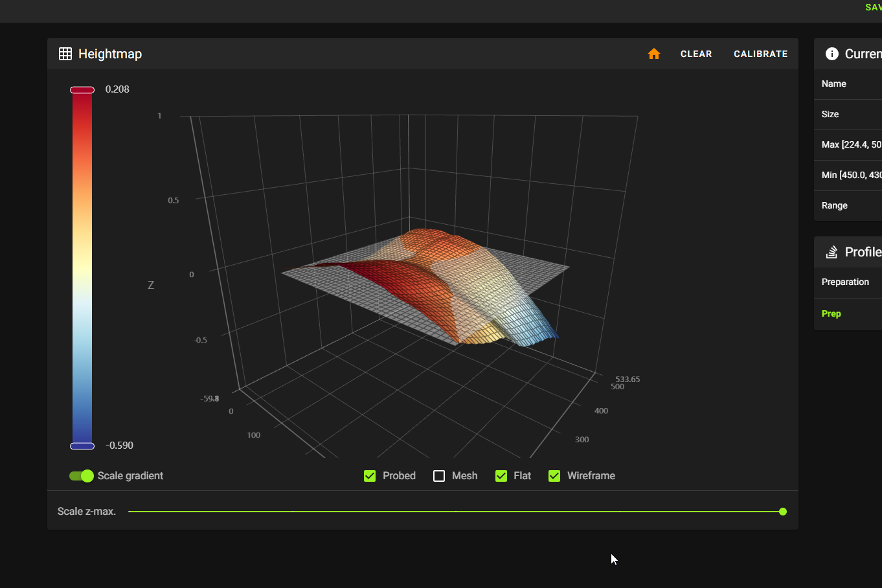Turn off the Wireframe checkbox
882x588 pixels.
[x=554, y=476]
